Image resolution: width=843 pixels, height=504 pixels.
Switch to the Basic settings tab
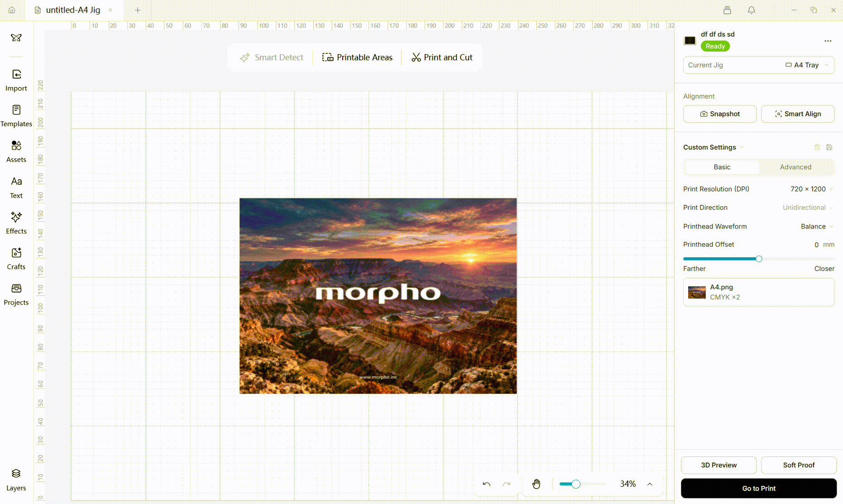coord(722,167)
